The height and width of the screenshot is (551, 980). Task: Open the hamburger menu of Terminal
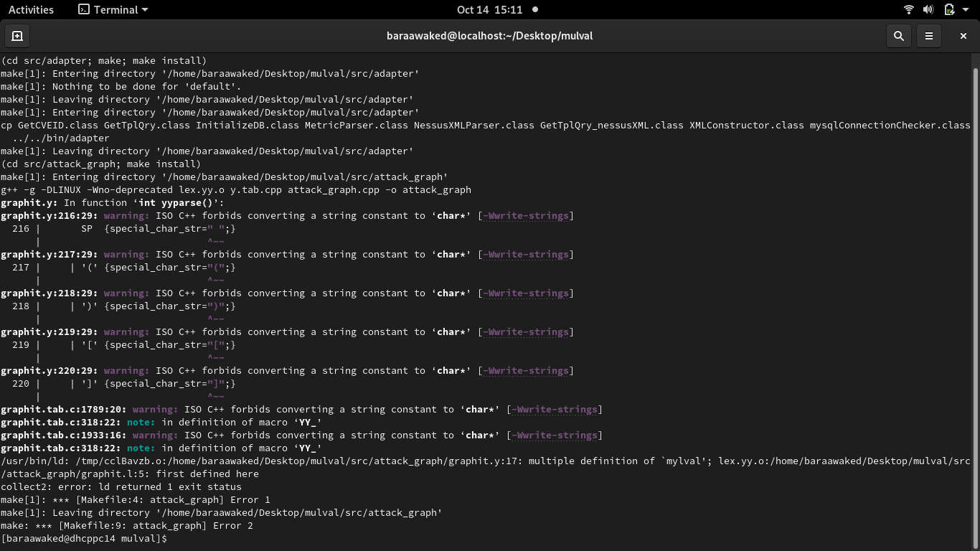click(930, 35)
